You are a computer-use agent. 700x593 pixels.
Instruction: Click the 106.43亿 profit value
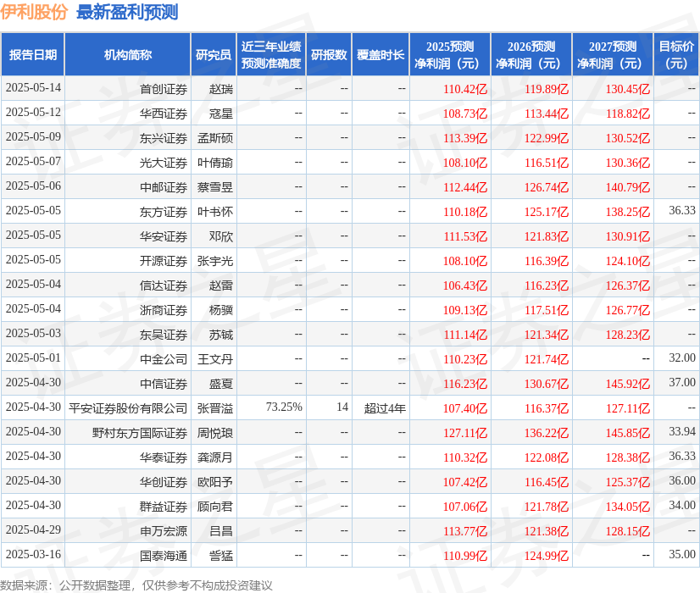coord(464,285)
